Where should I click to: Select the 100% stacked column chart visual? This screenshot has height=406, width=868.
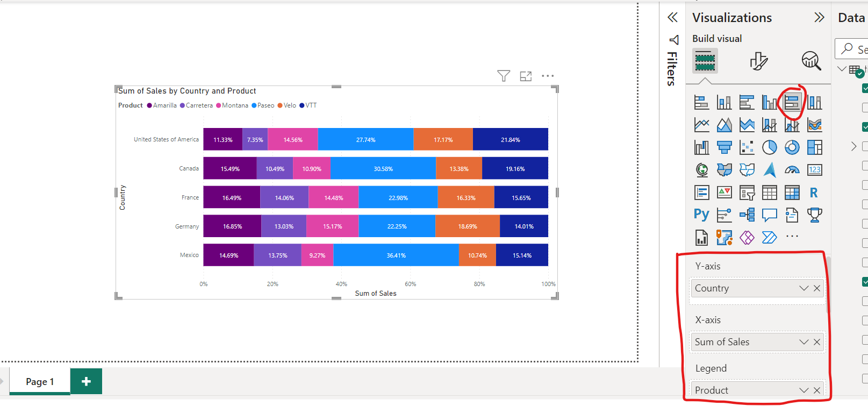pyautogui.click(x=814, y=102)
